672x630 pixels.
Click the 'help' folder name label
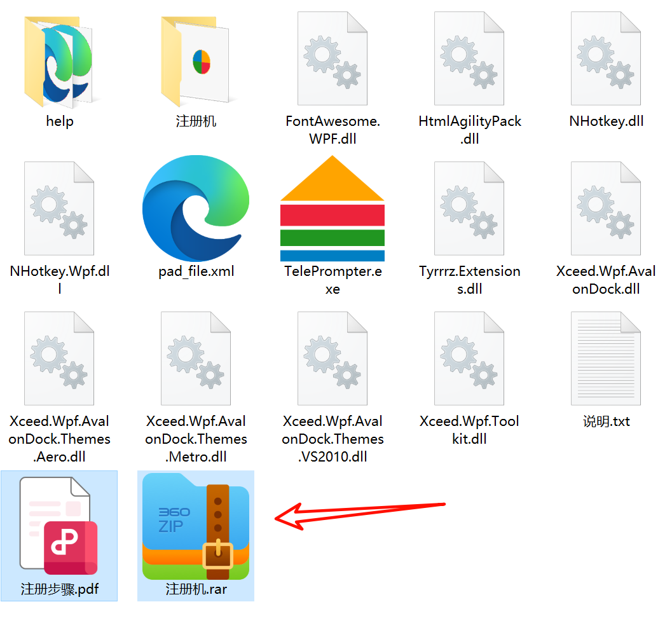pos(60,121)
